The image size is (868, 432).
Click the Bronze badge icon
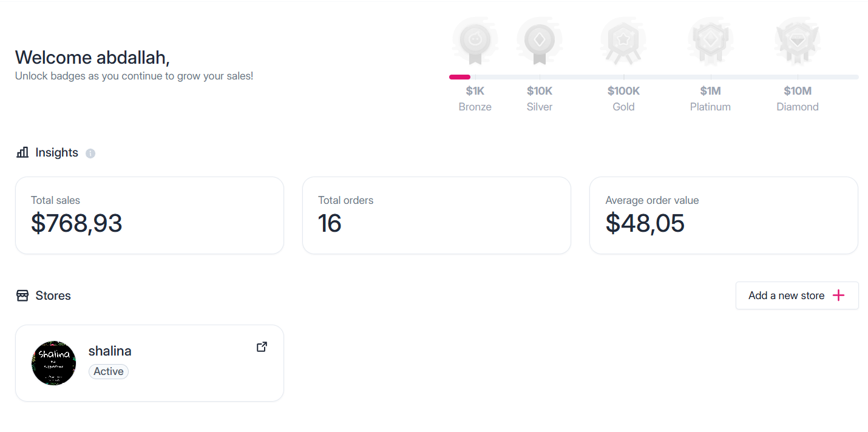(475, 41)
